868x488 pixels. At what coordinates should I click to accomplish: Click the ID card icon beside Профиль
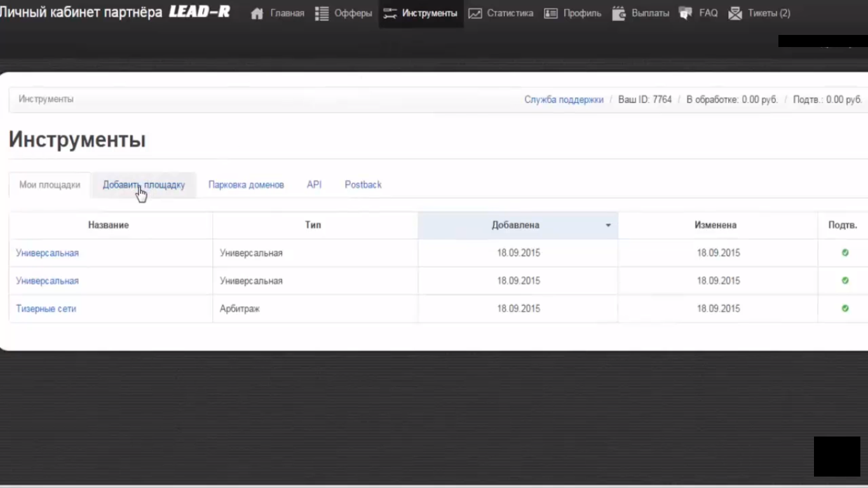pyautogui.click(x=551, y=13)
